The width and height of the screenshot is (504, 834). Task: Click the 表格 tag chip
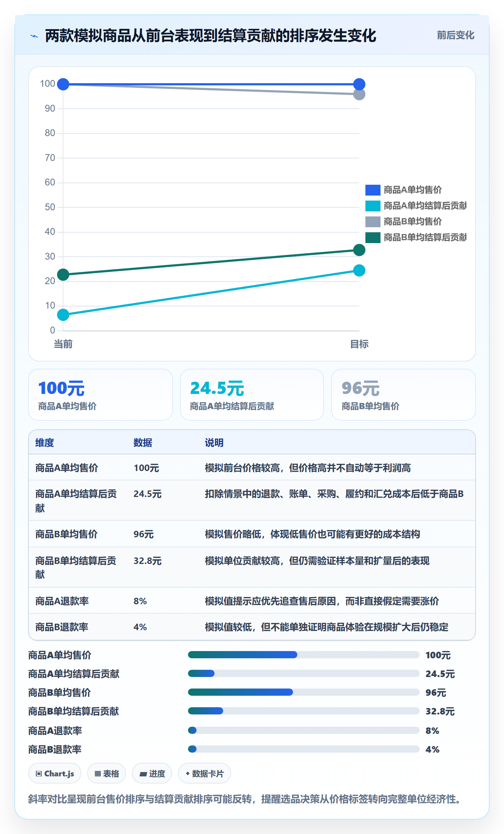tap(107, 773)
